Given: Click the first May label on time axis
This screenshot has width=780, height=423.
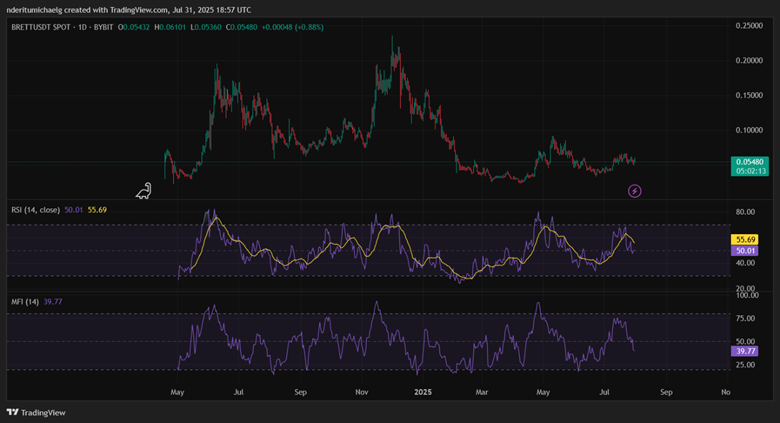Looking at the screenshot, I should tap(179, 393).
